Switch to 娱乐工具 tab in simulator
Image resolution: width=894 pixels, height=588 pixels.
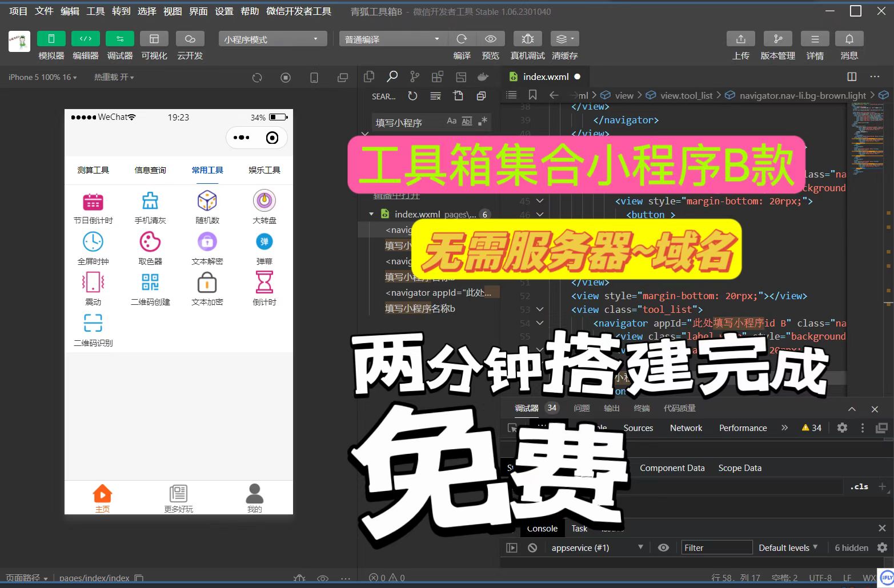[x=264, y=170]
